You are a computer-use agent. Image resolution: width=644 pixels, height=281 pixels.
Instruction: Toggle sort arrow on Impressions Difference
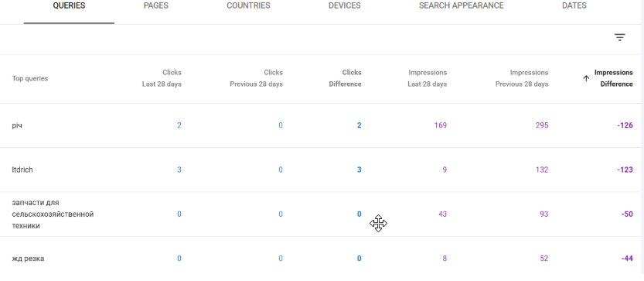586,78
